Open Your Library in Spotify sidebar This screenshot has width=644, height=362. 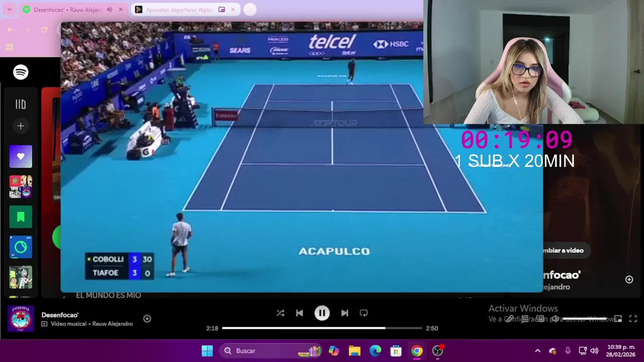[x=21, y=104]
